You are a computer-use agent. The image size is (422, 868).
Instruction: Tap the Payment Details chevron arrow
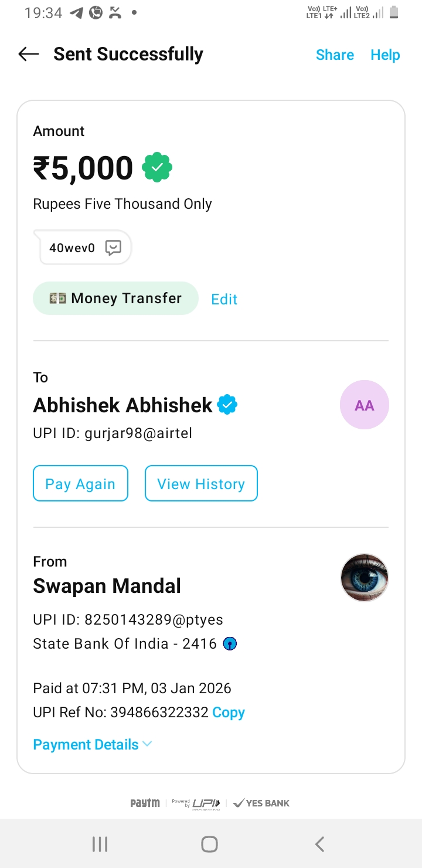147,744
